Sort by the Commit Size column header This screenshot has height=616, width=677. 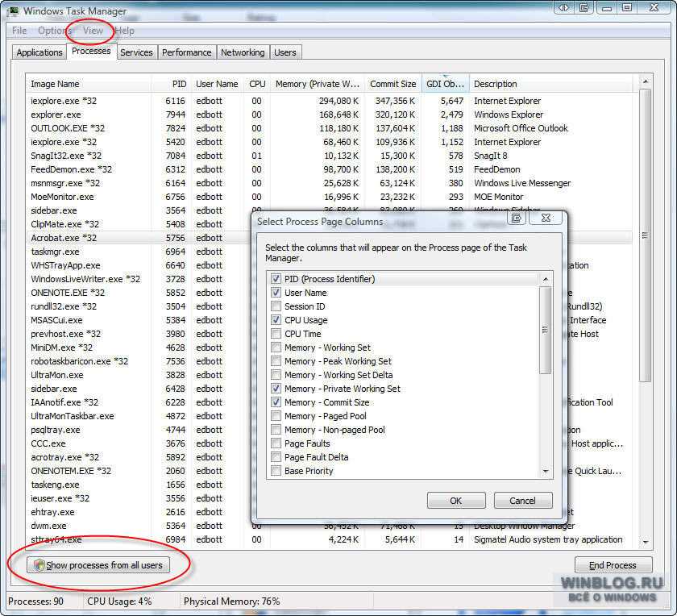pos(393,84)
